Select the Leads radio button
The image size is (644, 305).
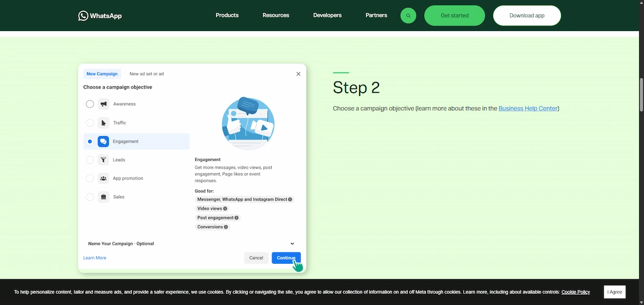point(90,160)
